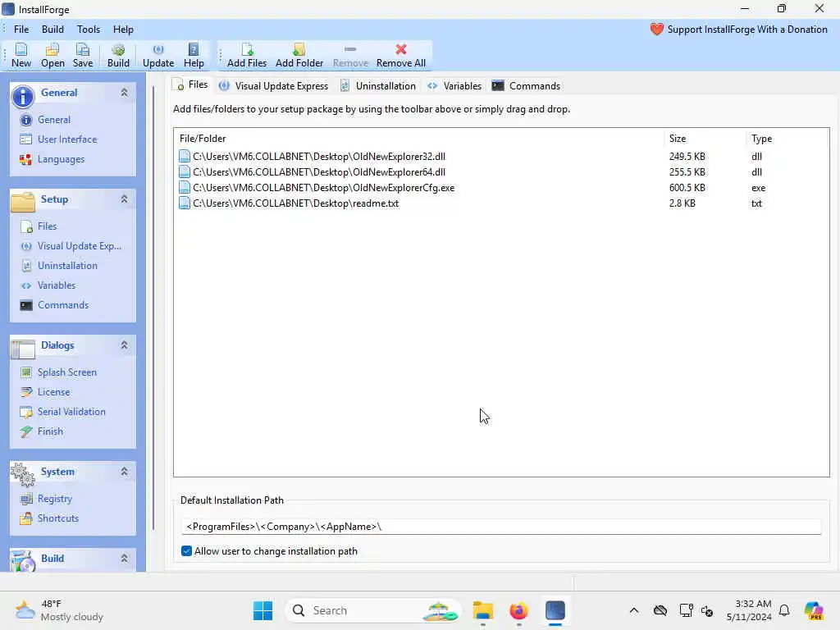This screenshot has width=840, height=630.
Task: Open Finish dialog settings
Action: [x=50, y=431]
